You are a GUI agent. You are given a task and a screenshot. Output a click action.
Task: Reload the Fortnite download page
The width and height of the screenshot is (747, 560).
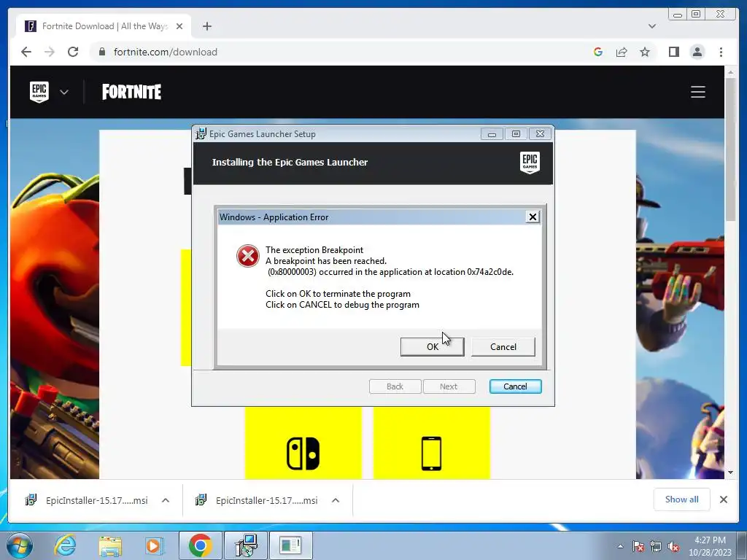(73, 52)
